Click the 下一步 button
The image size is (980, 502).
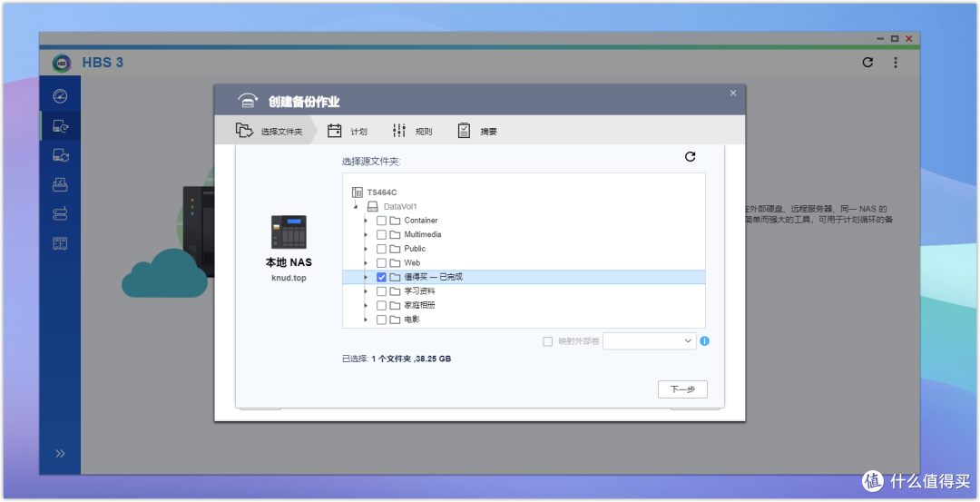click(x=682, y=389)
